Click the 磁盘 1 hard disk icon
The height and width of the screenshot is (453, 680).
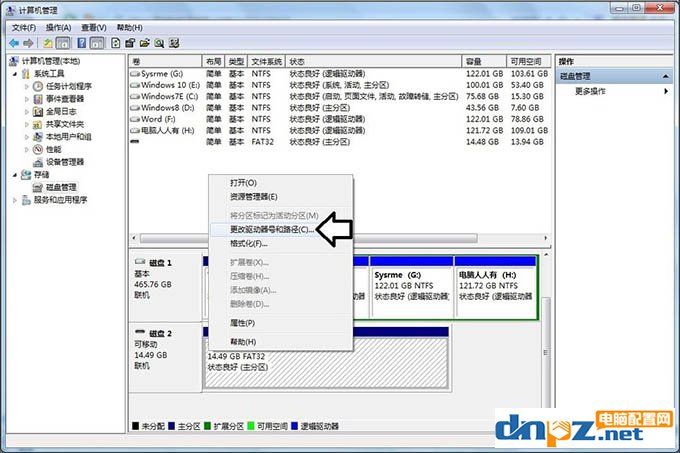pos(140,262)
